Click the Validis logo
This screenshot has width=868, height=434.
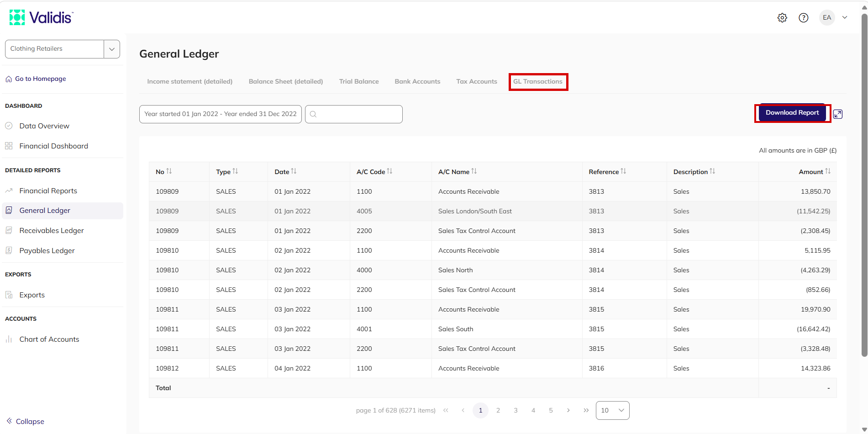tap(41, 17)
